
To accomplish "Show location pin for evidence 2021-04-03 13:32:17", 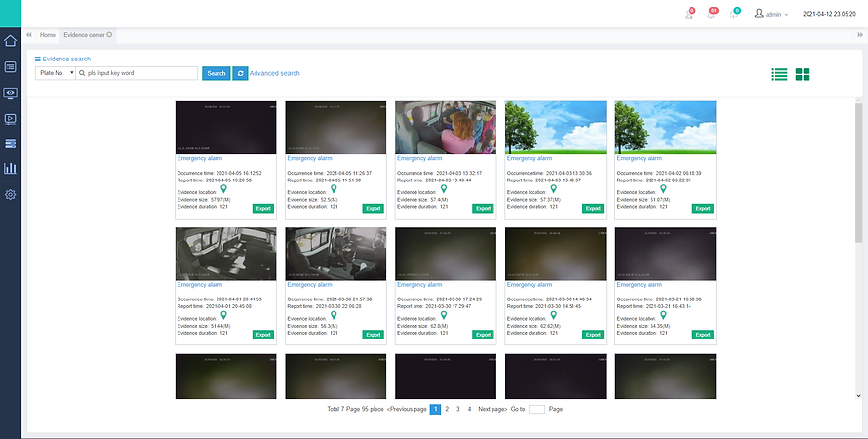I will (444, 189).
